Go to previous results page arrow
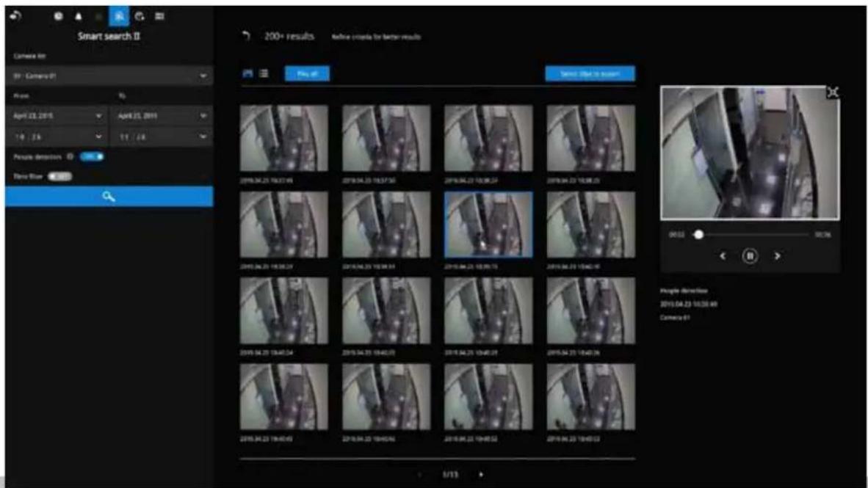Screen dimensions: 868x488 point(419,474)
